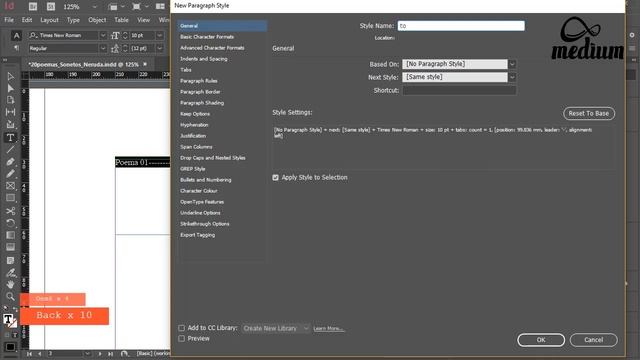This screenshot has width=640, height=360.
Task: Open the File menu
Action: [9, 20]
